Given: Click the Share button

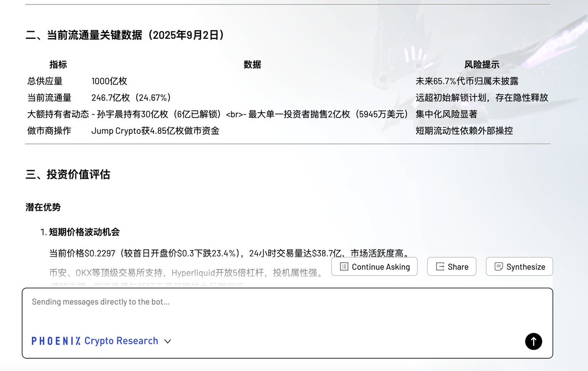Looking at the screenshot, I should pos(452,267).
